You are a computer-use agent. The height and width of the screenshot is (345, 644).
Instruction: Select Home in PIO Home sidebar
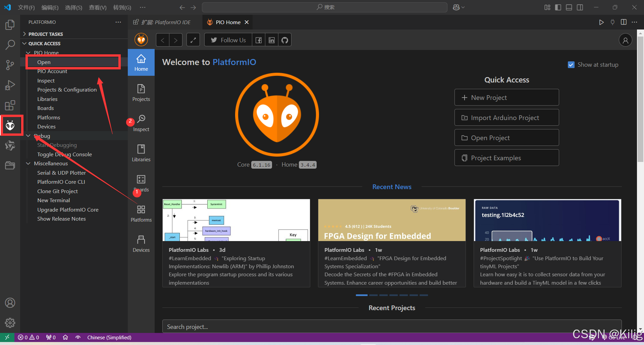[141, 63]
